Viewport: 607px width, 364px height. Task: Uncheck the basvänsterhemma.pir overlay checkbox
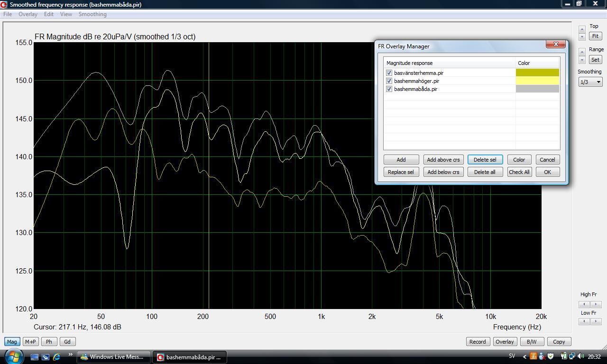tap(389, 73)
